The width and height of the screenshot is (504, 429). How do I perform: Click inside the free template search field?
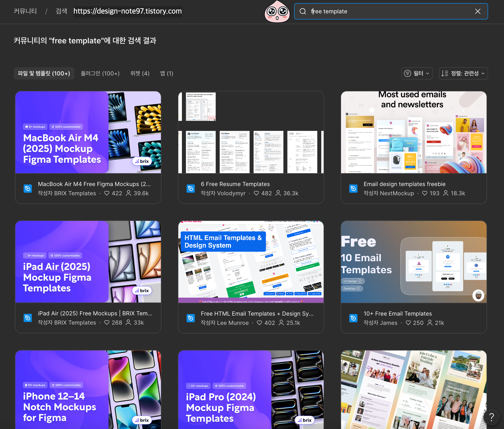(391, 11)
